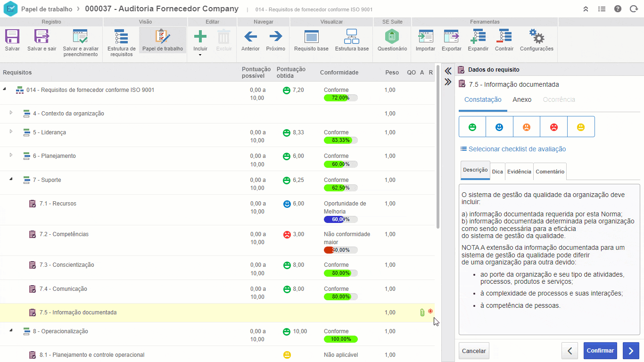644x362 pixels.
Task: Collapse the right panel with double left chevron
Action: click(x=448, y=71)
